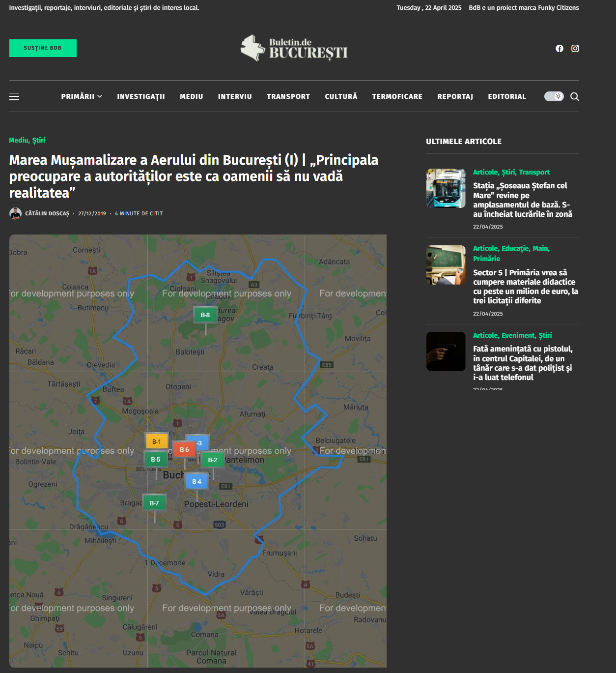616x673 pixels.
Task: Click the Buletin de București logo
Action: click(x=294, y=48)
